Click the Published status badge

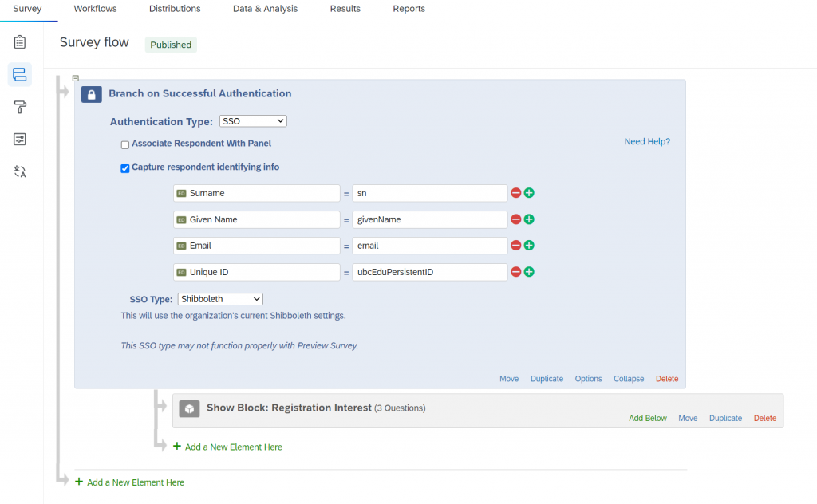tap(171, 45)
